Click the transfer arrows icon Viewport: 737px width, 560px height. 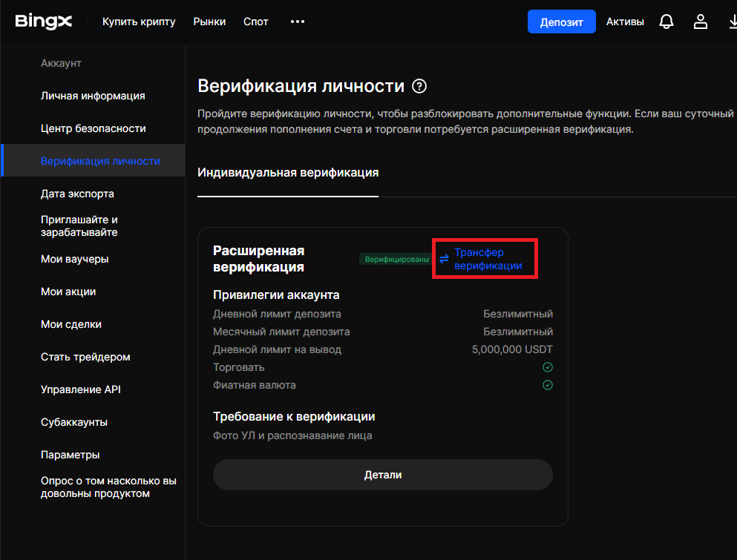click(x=444, y=259)
